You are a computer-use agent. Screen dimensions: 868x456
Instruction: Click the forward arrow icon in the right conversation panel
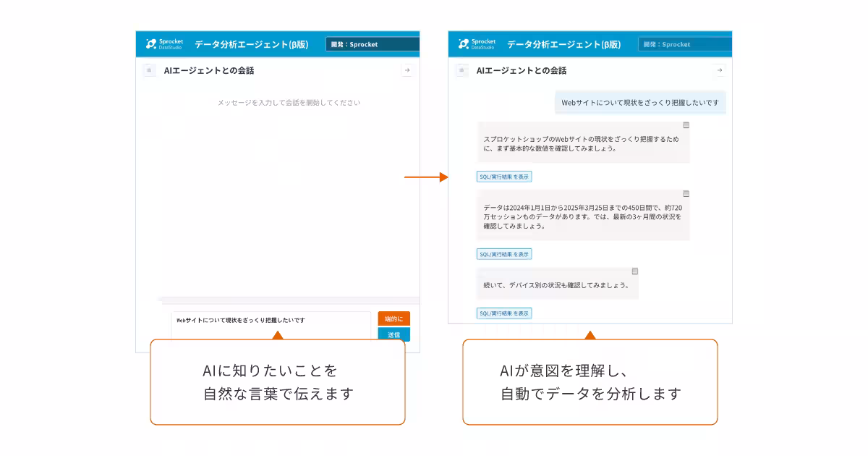pyautogui.click(x=719, y=69)
